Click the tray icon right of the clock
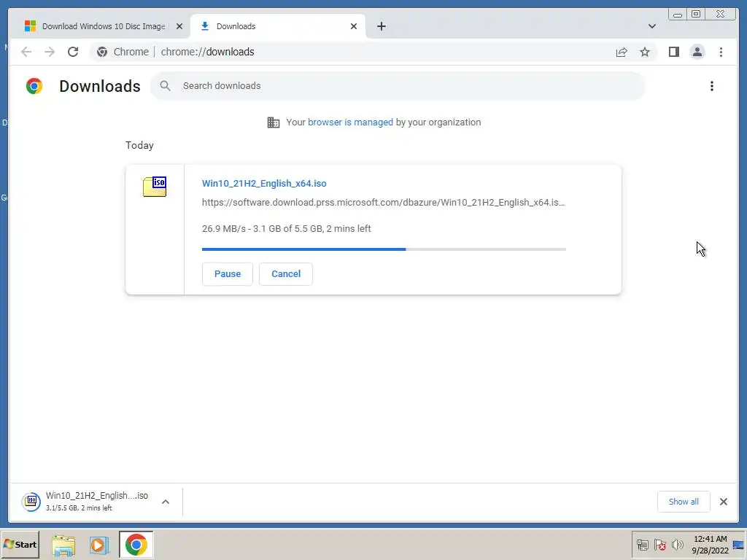 pos(739,545)
